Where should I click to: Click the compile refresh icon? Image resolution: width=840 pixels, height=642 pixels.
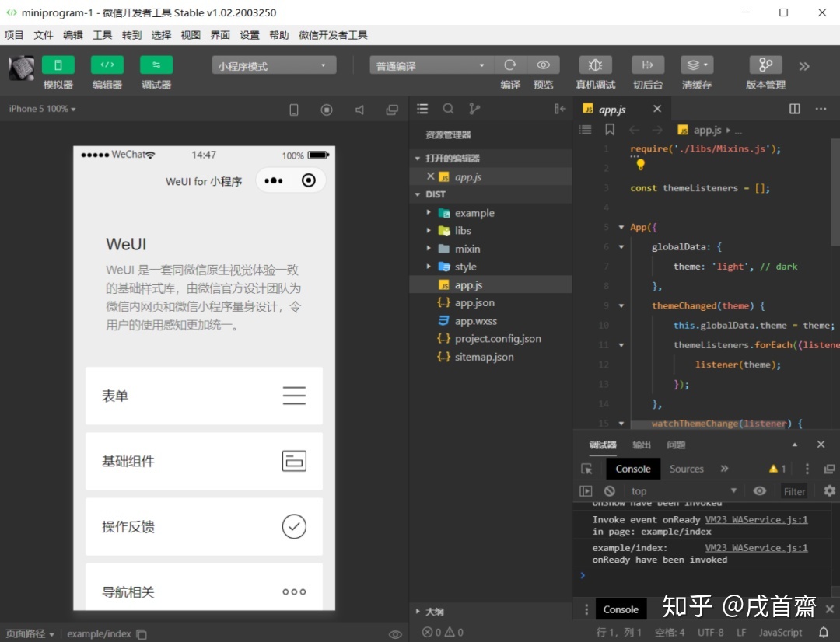[510, 65]
